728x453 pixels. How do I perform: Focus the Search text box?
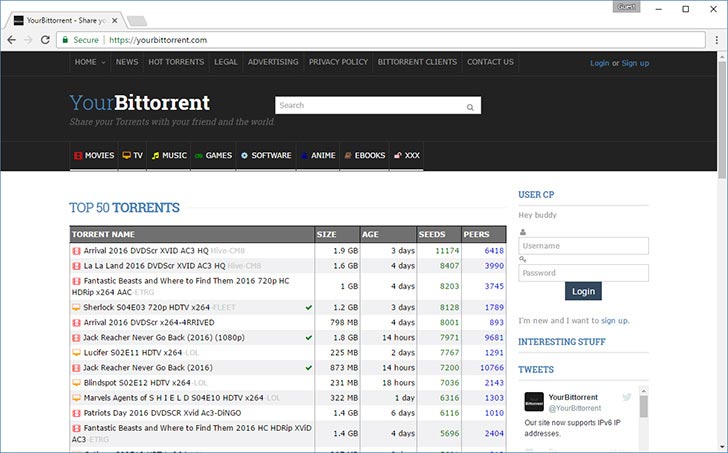[x=378, y=105]
